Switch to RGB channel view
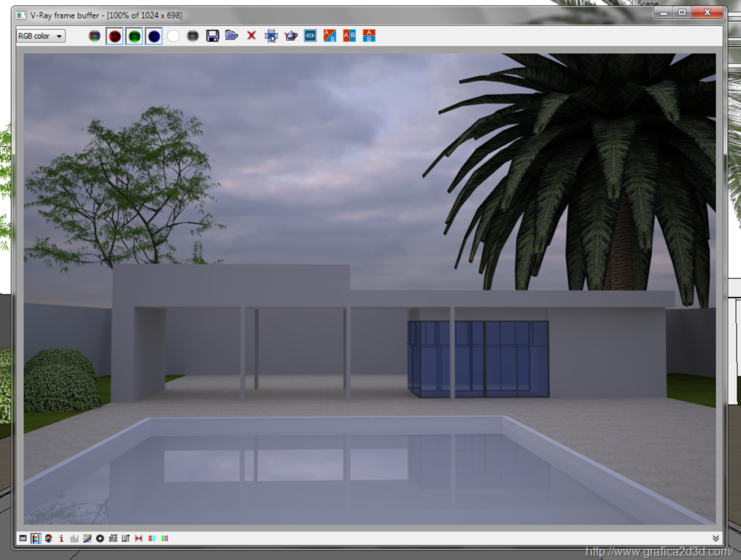The image size is (741, 560). click(94, 36)
